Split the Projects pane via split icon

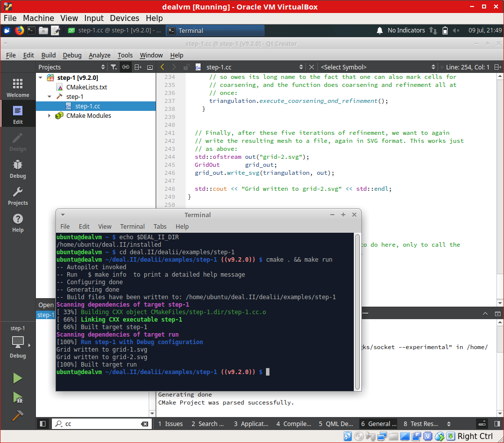tap(138, 67)
